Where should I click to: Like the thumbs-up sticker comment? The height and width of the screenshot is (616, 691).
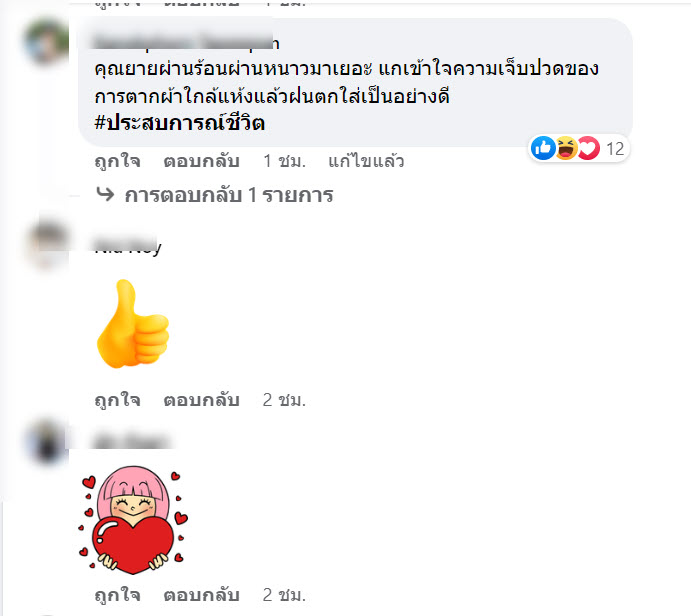tap(118, 400)
